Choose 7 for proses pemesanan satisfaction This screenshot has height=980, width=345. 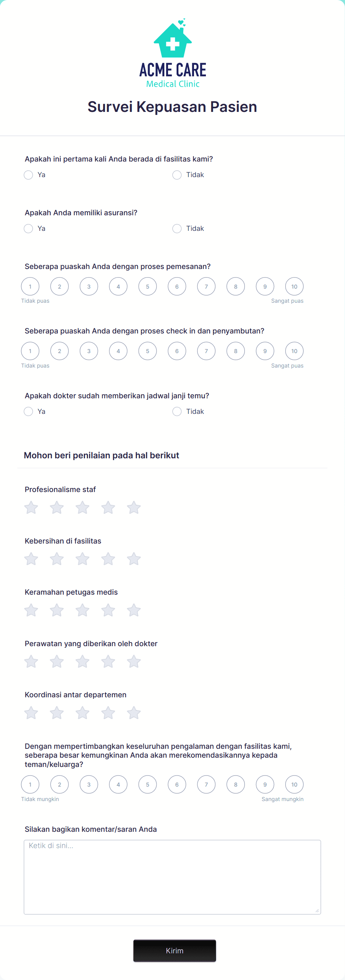coord(206,286)
